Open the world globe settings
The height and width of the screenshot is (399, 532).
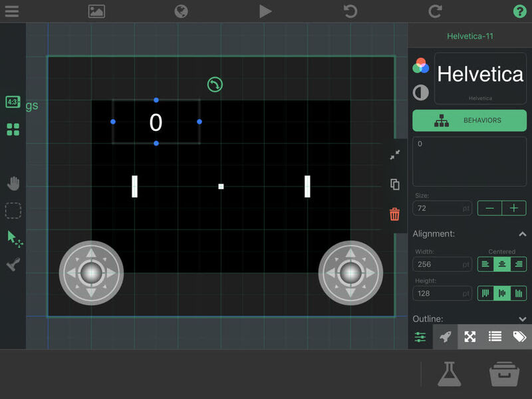181,11
